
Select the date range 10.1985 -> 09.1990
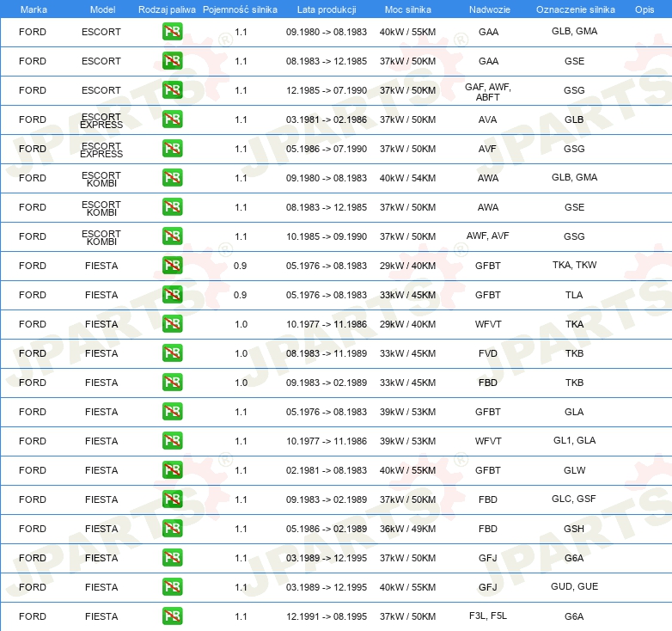[327, 236]
